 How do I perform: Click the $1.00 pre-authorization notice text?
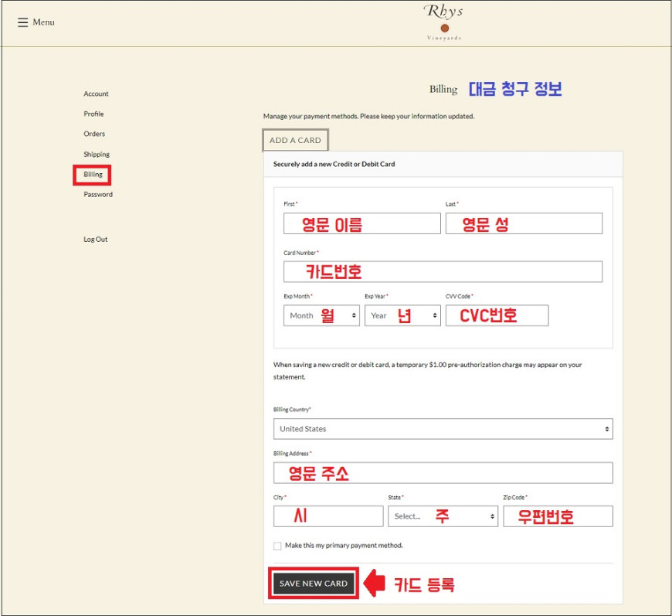(x=427, y=371)
